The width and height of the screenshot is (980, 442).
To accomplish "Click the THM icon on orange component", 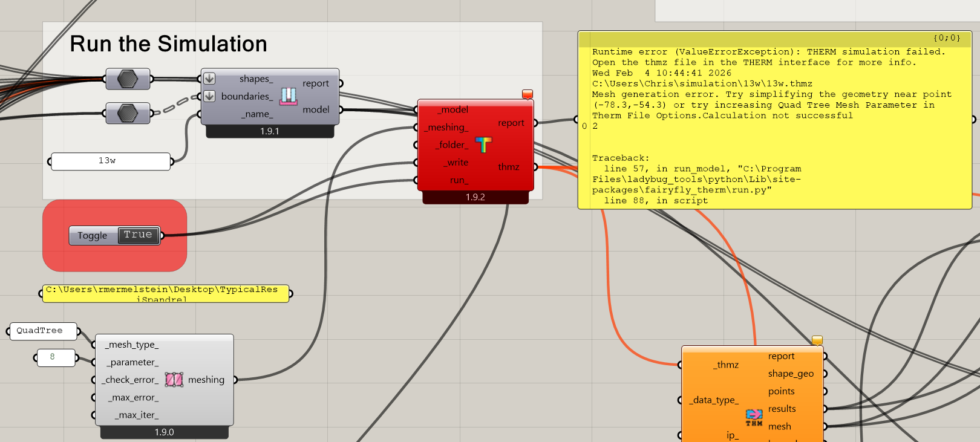I will 754,417.
